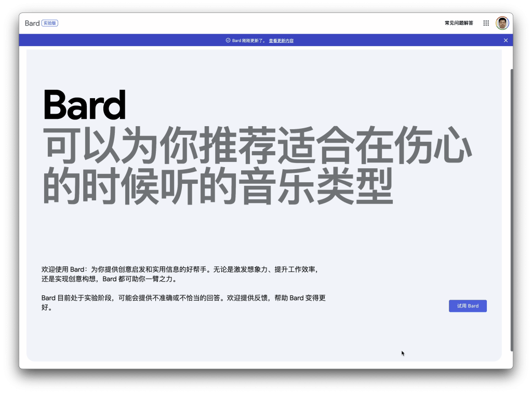The image size is (532, 394).
Task: Open the user account avatar
Action: coord(502,23)
